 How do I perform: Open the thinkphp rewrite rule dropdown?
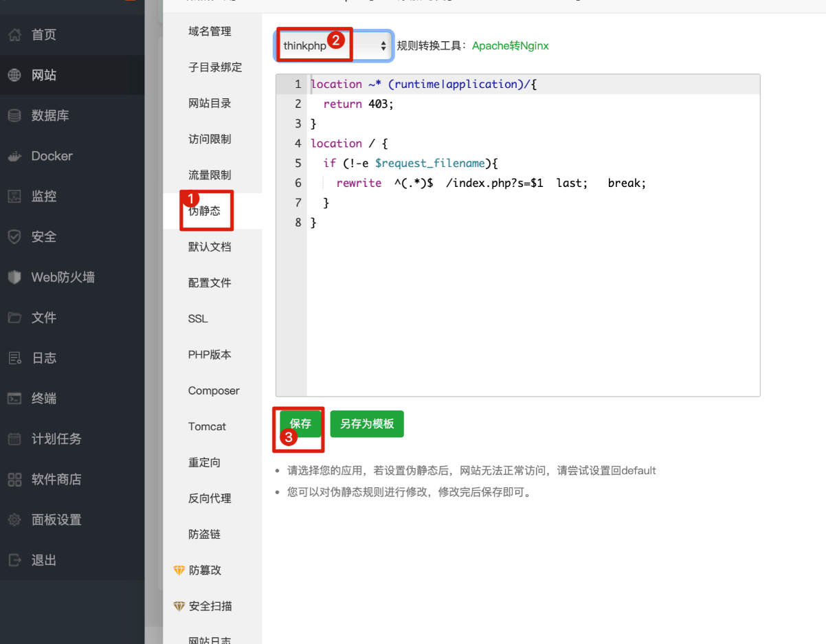[x=335, y=46]
